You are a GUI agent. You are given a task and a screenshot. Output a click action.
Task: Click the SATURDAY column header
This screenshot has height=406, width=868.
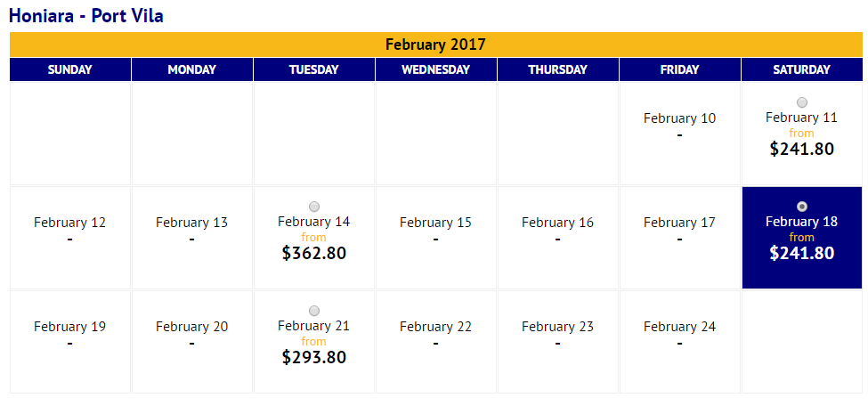point(801,69)
